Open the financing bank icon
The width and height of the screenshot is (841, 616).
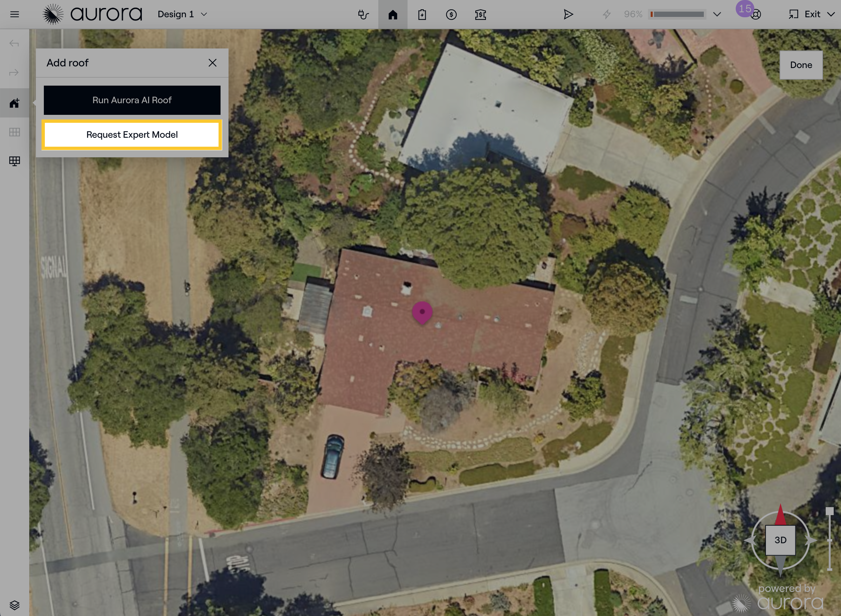tap(480, 15)
